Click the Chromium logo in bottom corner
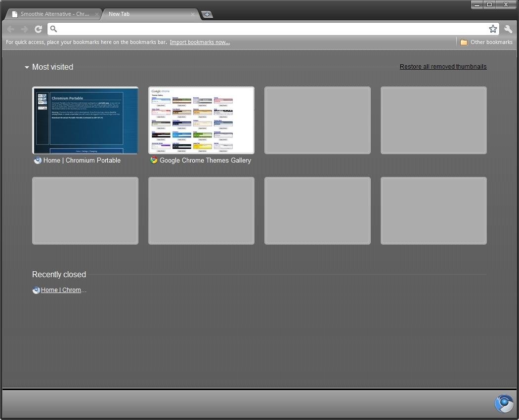The height and width of the screenshot is (420, 519). [504, 403]
